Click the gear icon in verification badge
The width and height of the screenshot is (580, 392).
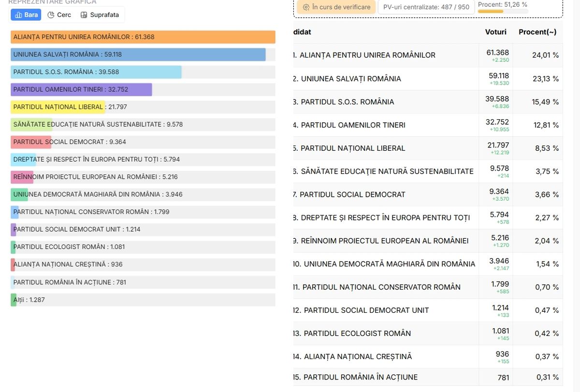pos(306,7)
